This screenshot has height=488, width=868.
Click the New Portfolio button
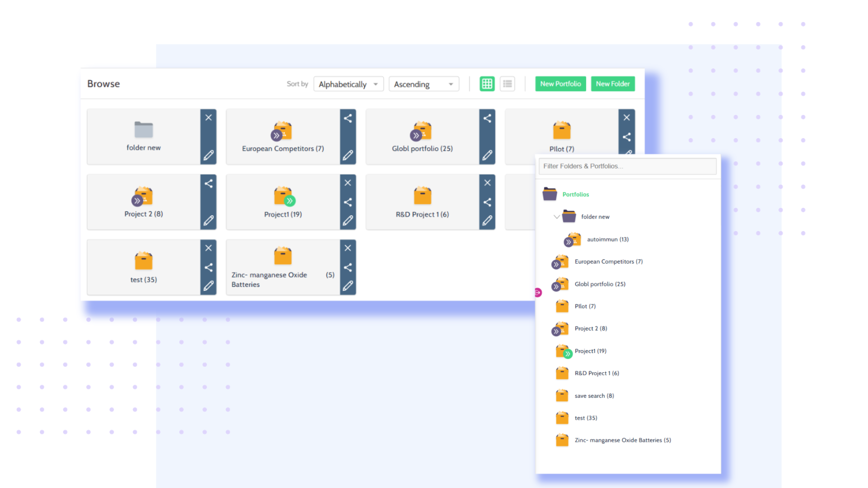(560, 84)
